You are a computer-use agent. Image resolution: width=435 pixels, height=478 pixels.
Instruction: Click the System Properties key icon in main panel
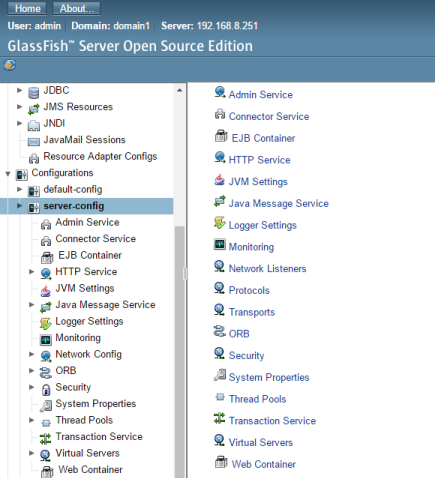[x=220, y=375]
